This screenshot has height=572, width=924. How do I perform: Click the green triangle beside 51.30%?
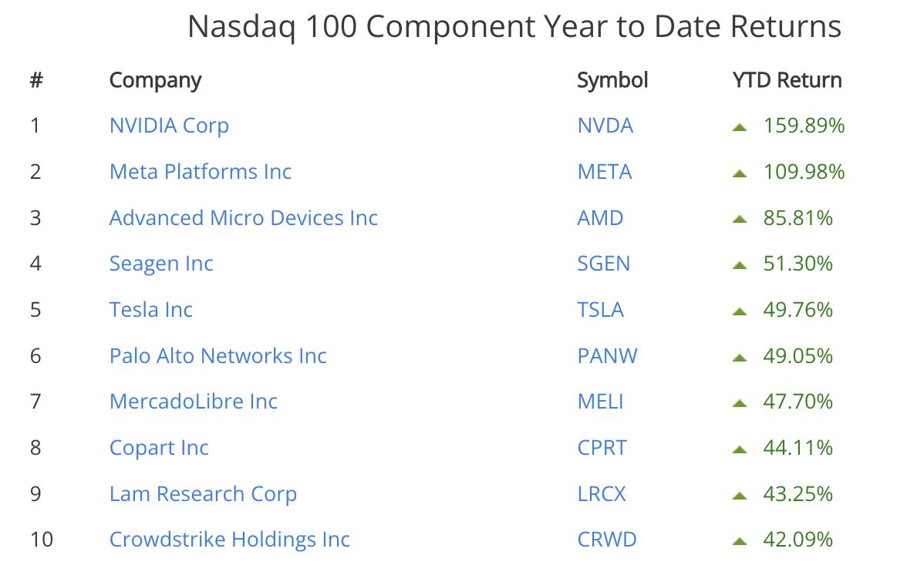[x=740, y=264]
